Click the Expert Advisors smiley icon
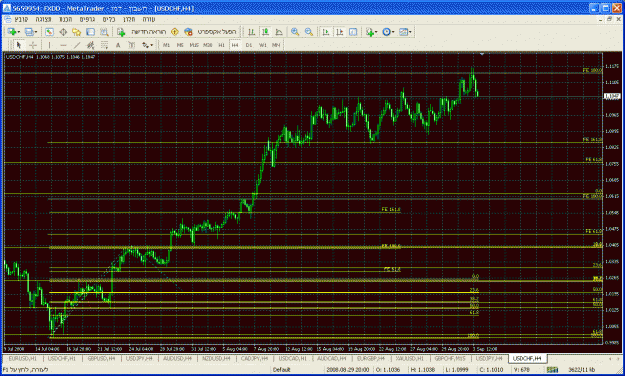This screenshot has width=625, height=376. tap(189, 32)
